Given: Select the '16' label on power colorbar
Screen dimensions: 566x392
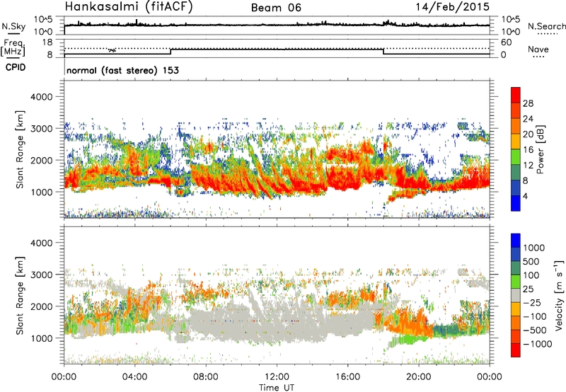Looking at the screenshot, I should pos(528,150).
